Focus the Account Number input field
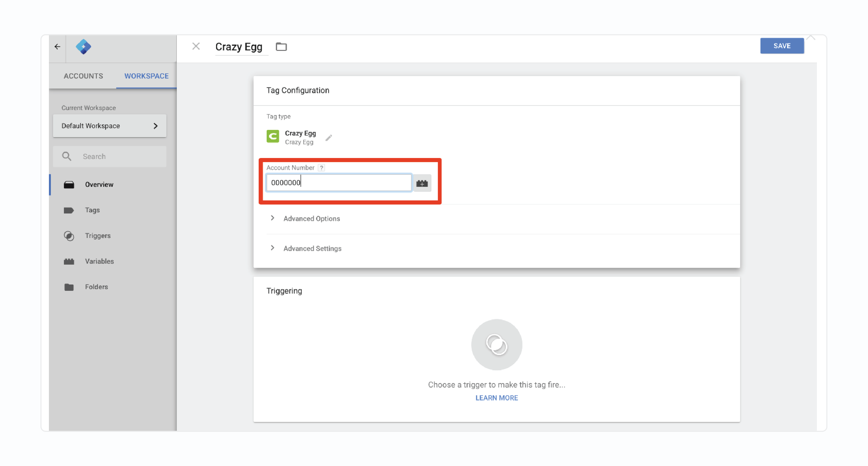Viewport: 868px width, 466px height. click(339, 183)
